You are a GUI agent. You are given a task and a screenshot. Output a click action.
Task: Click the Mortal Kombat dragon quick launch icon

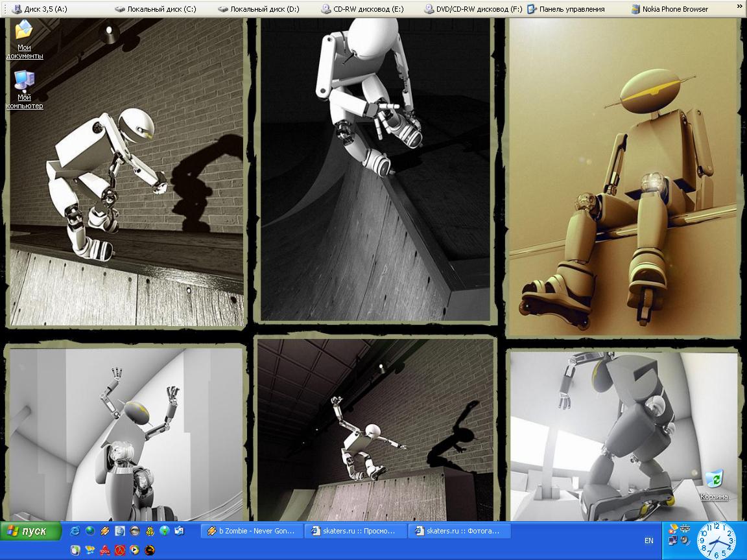click(x=150, y=550)
